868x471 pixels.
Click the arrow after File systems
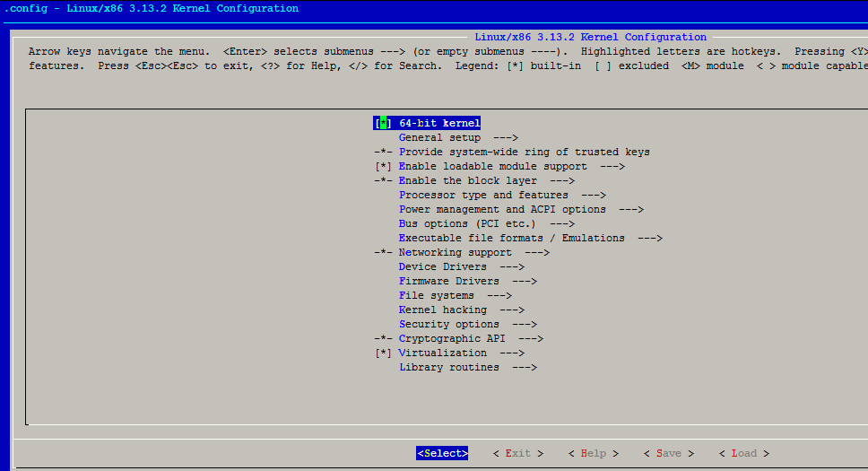[x=499, y=295]
